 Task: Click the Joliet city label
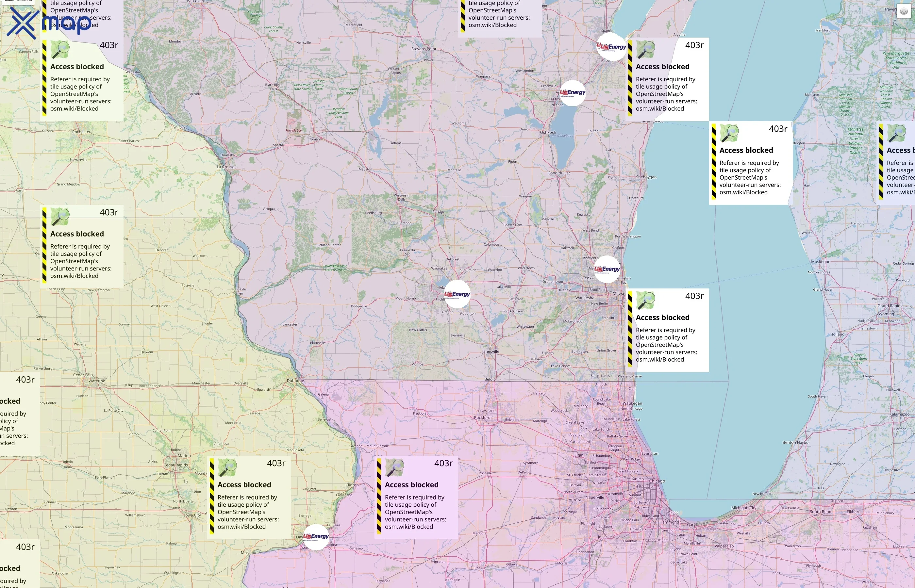(x=602, y=537)
